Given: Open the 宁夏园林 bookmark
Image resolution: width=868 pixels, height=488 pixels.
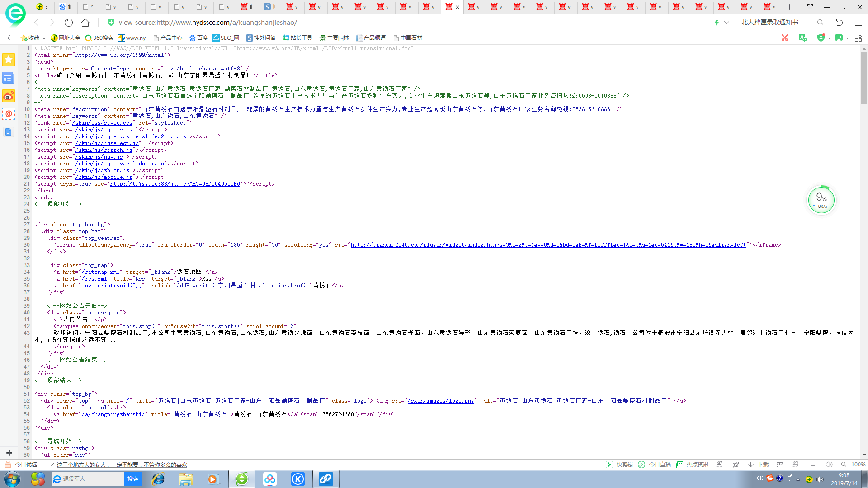Looking at the screenshot, I should 334,38.
